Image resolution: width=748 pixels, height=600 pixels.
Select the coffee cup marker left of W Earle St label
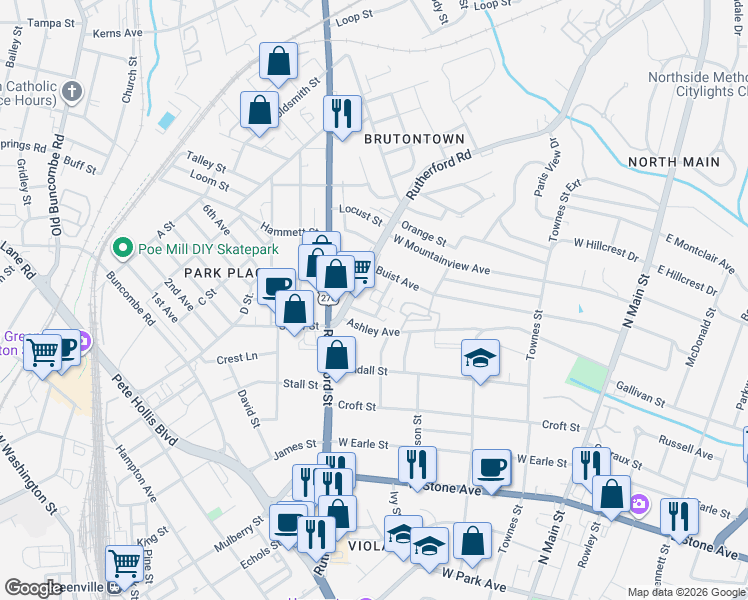point(491,471)
